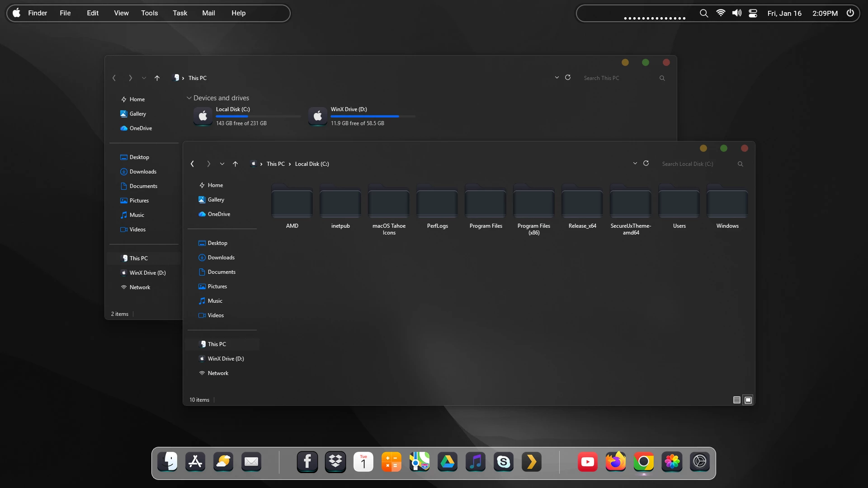Launch Facebook from the dock
This screenshot has height=488, width=868.
(307, 462)
